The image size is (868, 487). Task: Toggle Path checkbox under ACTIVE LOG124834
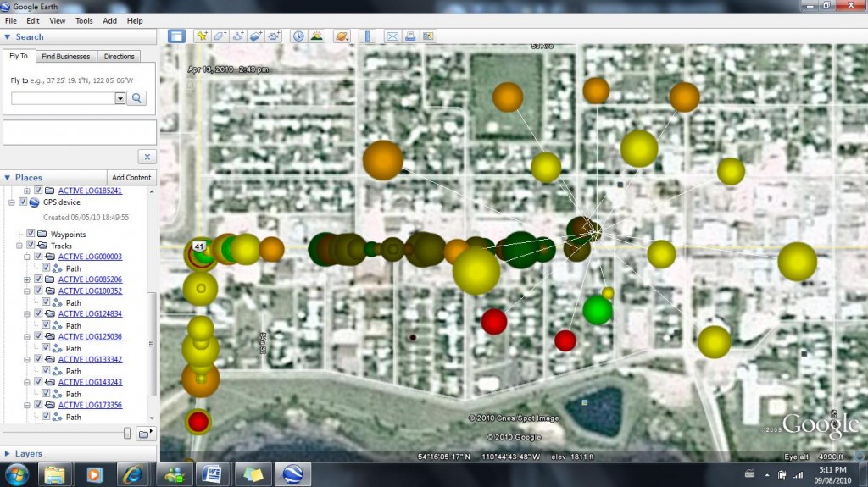point(46,325)
